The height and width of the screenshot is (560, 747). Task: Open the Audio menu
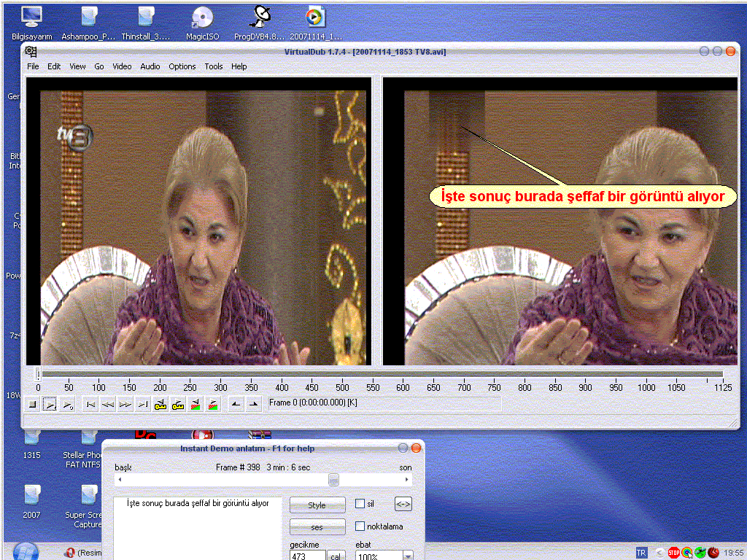pos(150,66)
